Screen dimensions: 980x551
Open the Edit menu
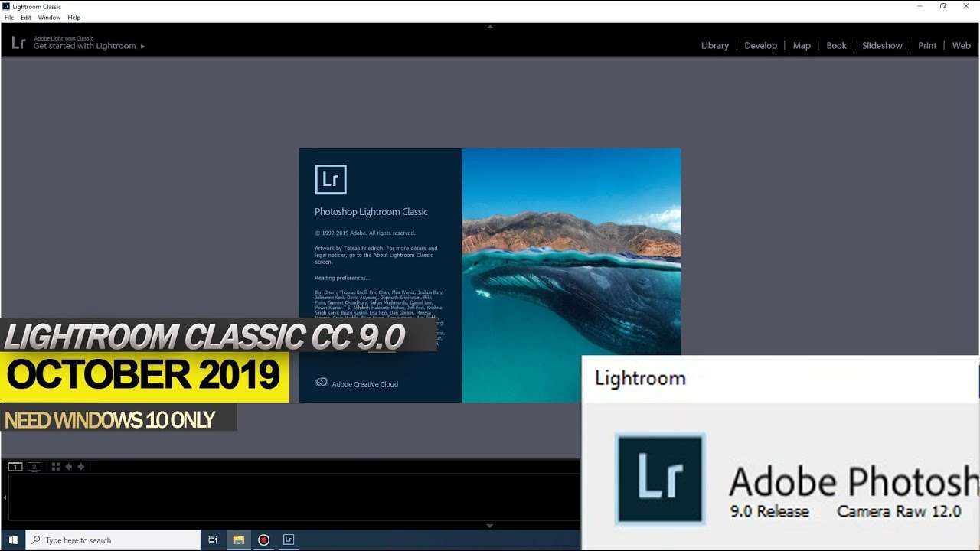26,17
